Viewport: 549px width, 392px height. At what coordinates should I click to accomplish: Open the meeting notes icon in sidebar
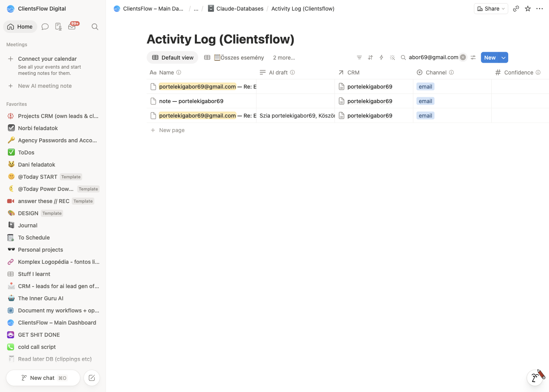(58, 27)
